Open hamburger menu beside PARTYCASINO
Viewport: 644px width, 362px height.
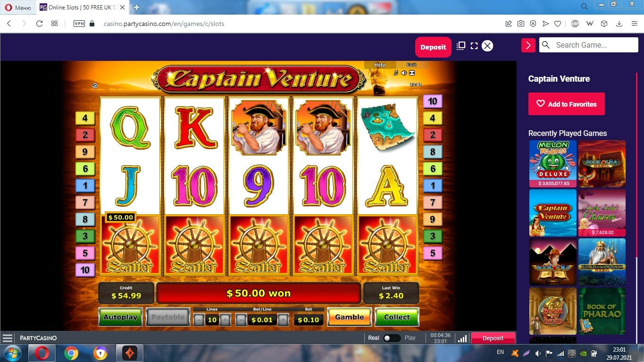pyautogui.click(x=8, y=338)
